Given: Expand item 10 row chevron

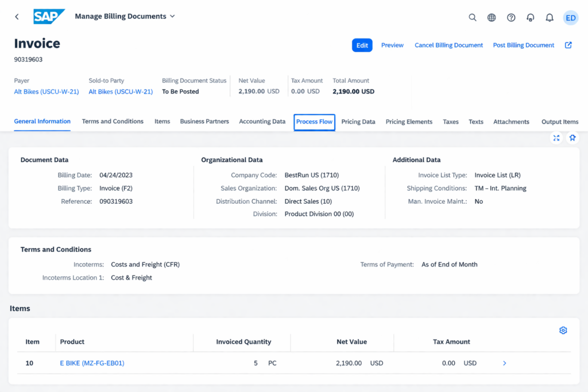Looking at the screenshot, I should coord(504,363).
